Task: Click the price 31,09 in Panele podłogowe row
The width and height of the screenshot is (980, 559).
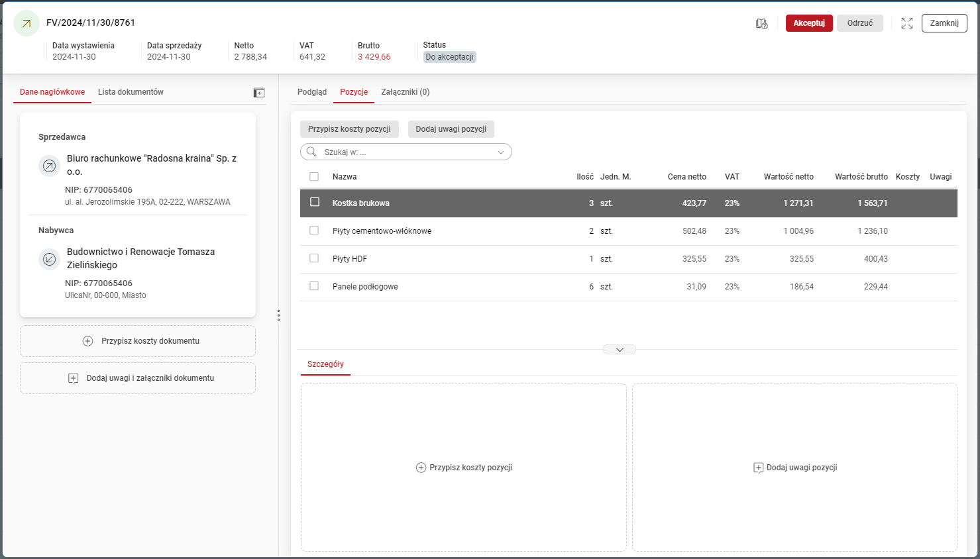Action: 696,287
